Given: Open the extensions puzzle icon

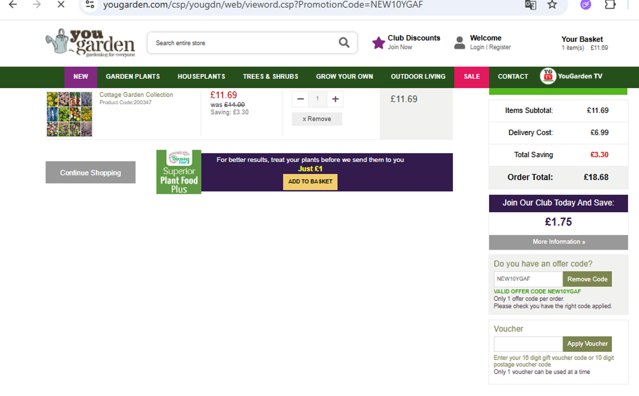Looking at the screenshot, I should coord(610,4).
